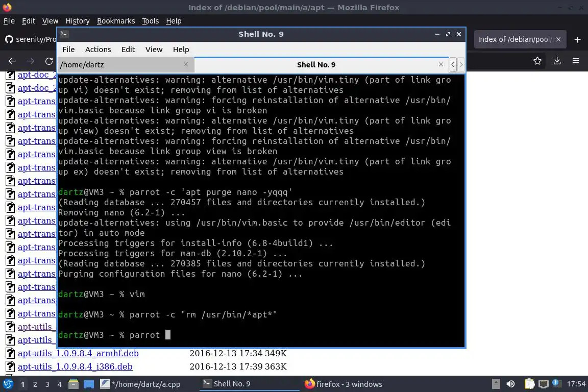This screenshot has height=392, width=588.
Task: Open Firefox View menu
Action: pos(50,21)
